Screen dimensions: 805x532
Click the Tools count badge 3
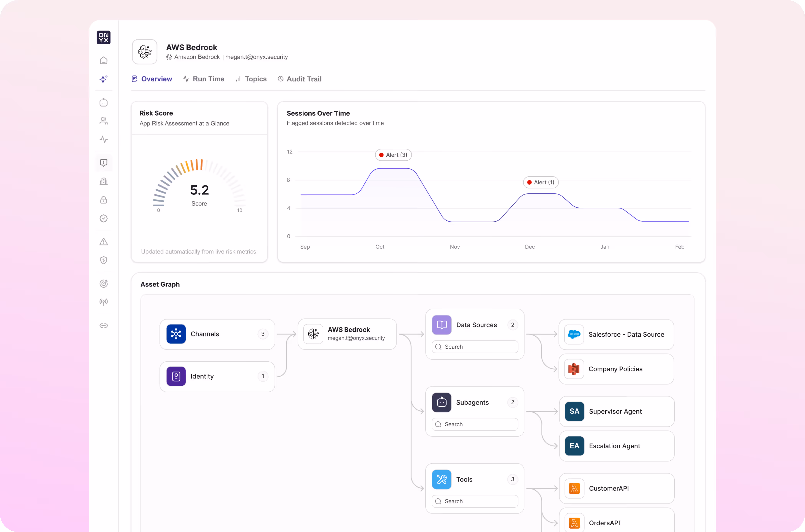click(x=513, y=479)
